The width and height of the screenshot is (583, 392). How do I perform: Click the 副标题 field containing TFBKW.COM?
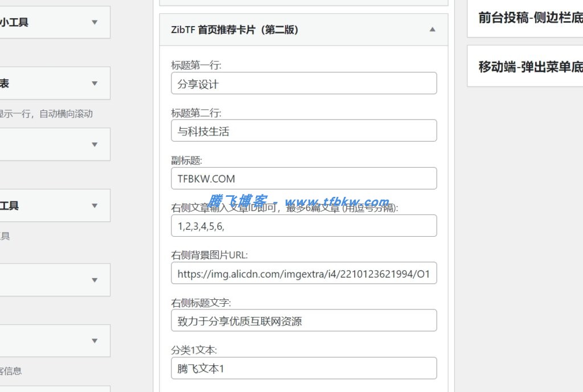(304, 178)
